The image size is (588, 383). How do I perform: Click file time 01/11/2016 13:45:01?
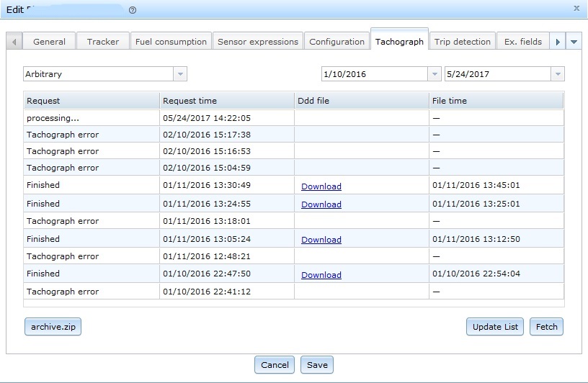point(476,185)
